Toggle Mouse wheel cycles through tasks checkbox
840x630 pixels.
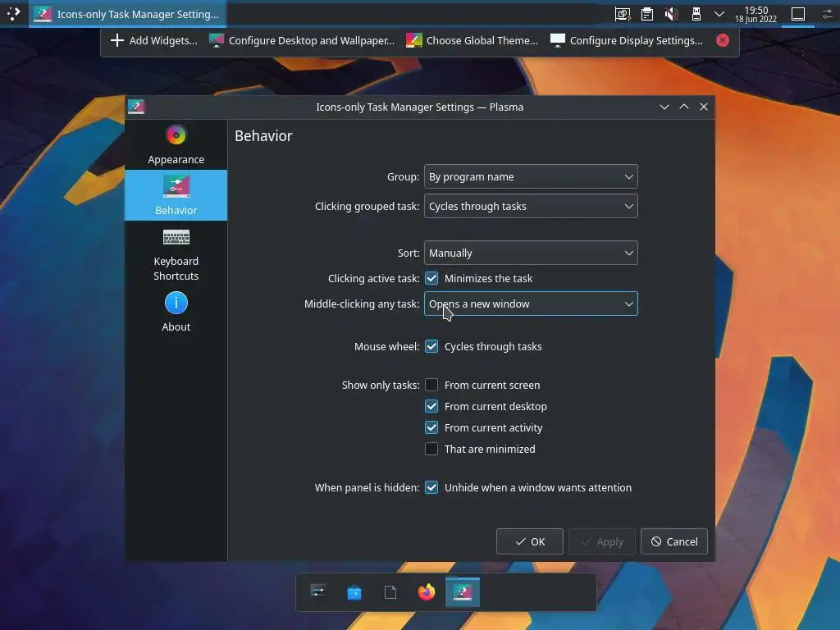pyautogui.click(x=431, y=346)
